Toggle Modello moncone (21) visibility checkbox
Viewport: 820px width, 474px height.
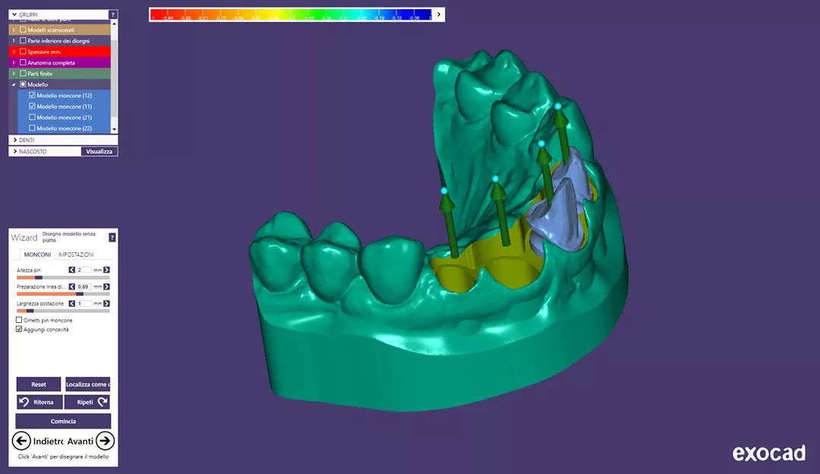[x=32, y=117]
